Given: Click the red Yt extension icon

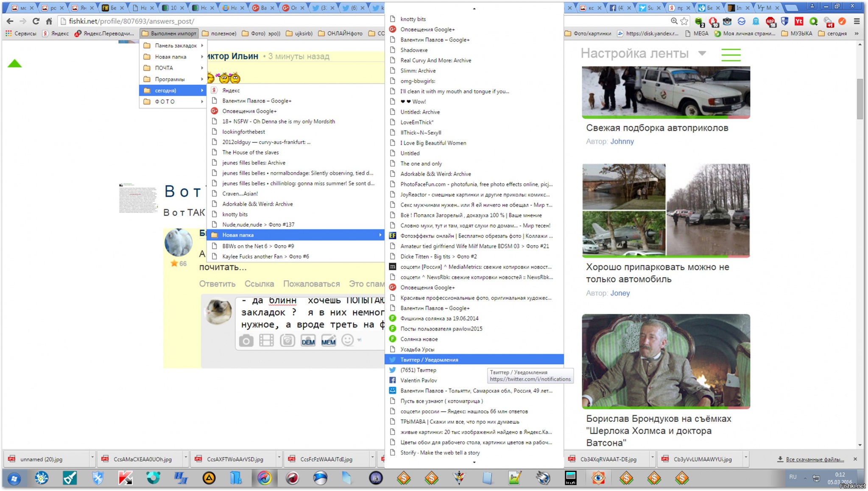Looking at the screenshot, I should [x=799, y=21].
